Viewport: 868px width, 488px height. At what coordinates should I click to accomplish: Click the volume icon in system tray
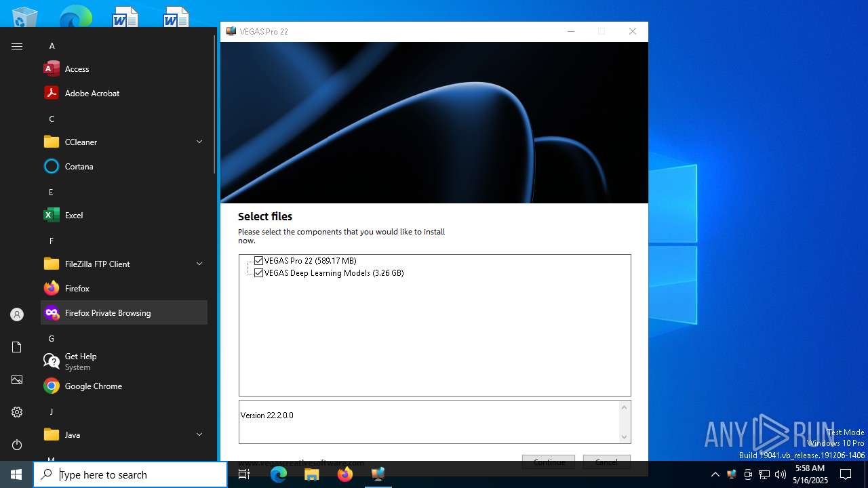781,474
